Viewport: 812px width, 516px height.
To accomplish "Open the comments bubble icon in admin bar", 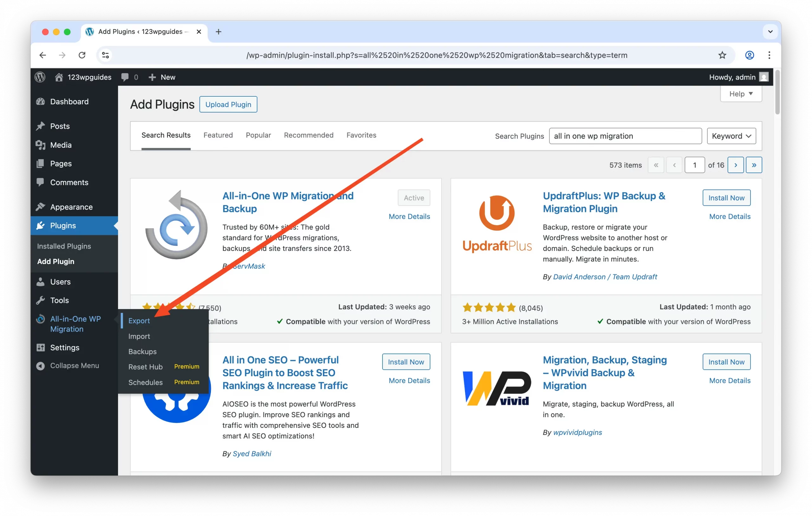I will point(125,77).
